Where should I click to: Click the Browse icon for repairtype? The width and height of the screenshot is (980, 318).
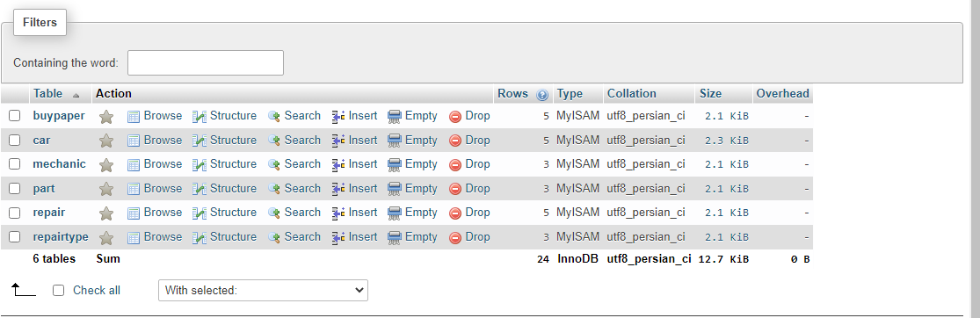134,237
